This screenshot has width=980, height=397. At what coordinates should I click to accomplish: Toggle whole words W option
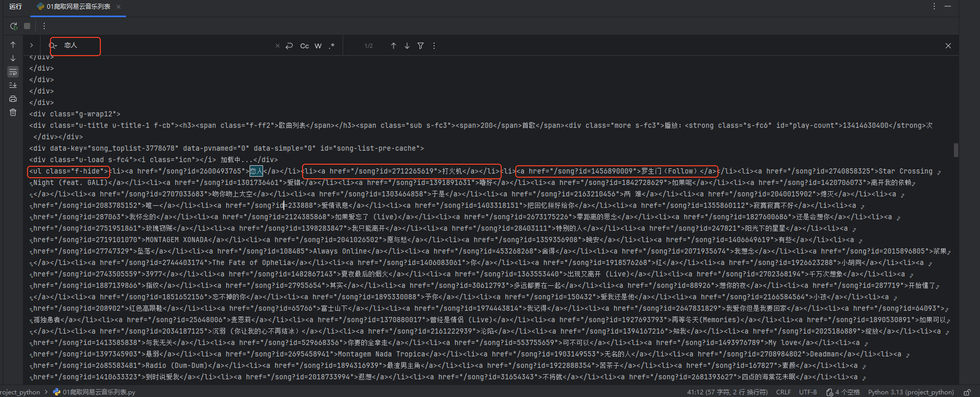[x=318, y=46]
